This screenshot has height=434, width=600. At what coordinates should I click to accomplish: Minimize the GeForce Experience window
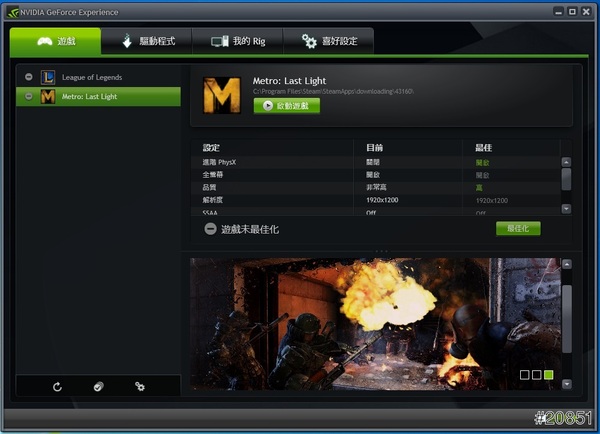click(x=559, y=12)
